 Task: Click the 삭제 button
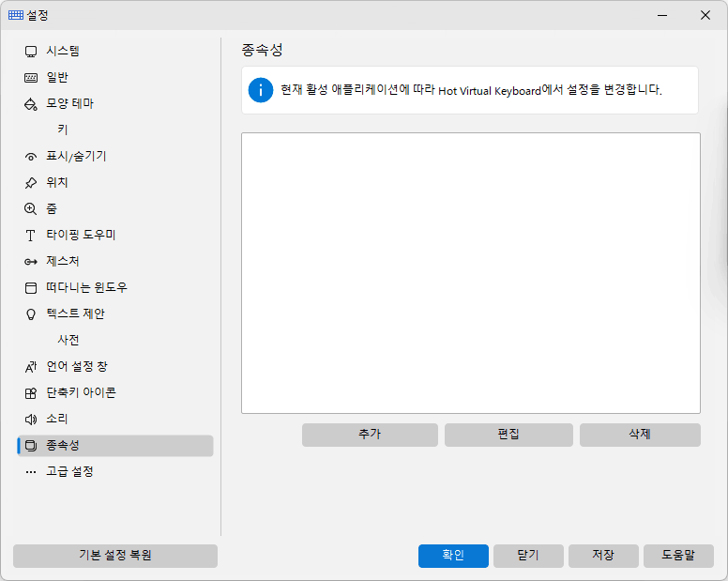pos(640,435)
